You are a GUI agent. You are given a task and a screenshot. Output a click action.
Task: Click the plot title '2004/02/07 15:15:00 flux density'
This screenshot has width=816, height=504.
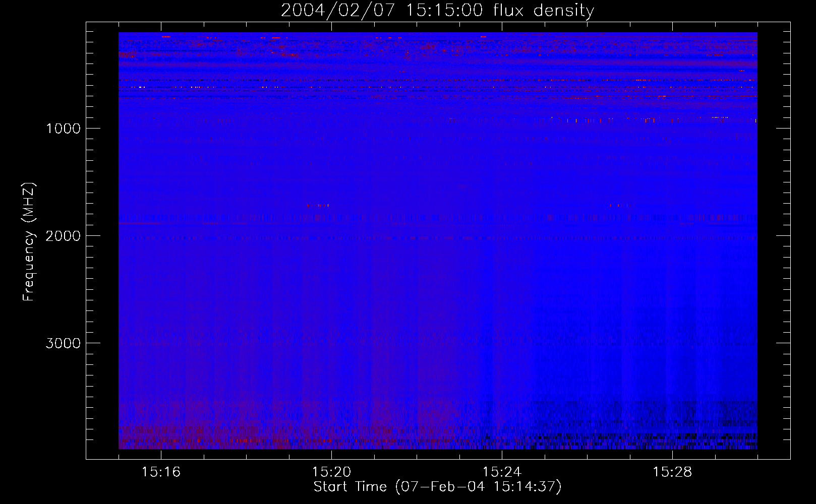tap(437, 11)
